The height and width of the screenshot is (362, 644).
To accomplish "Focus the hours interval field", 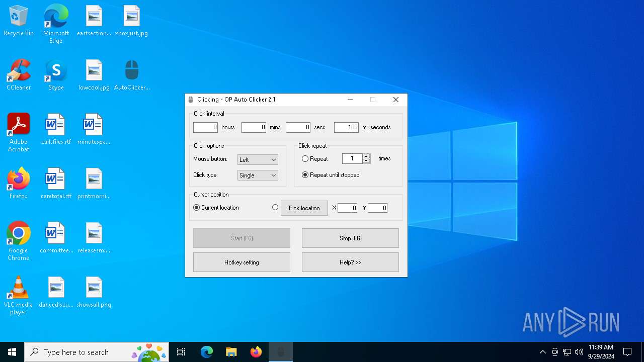I will click(x=205, y=128).
